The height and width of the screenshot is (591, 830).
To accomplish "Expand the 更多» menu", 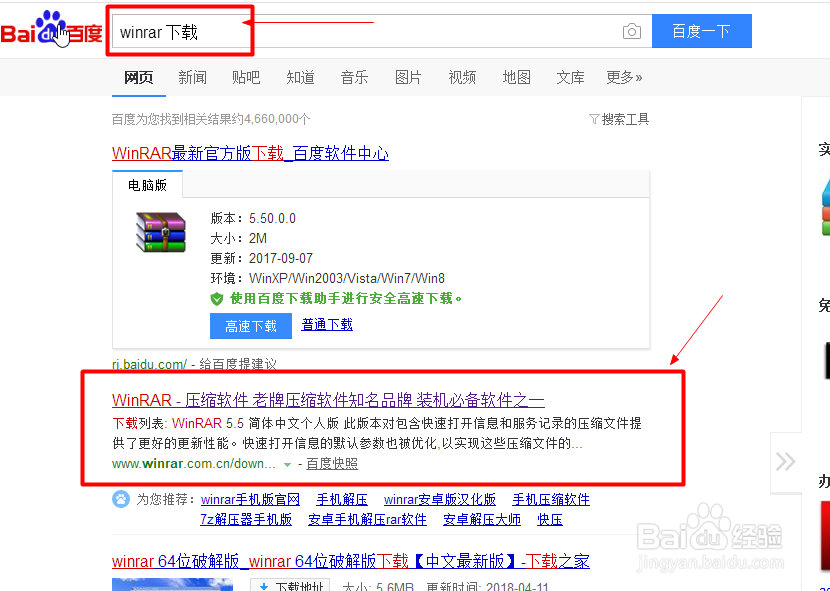I will pyautogui.click(x=624, y=78).
